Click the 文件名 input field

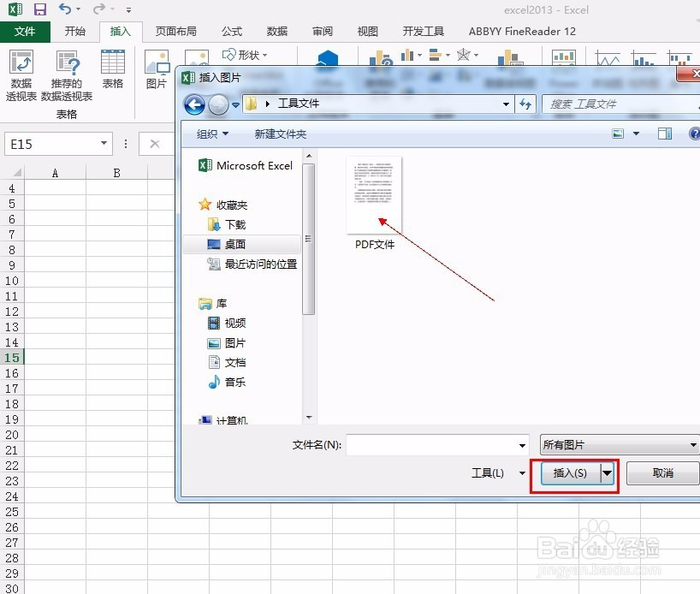point(437,445)
